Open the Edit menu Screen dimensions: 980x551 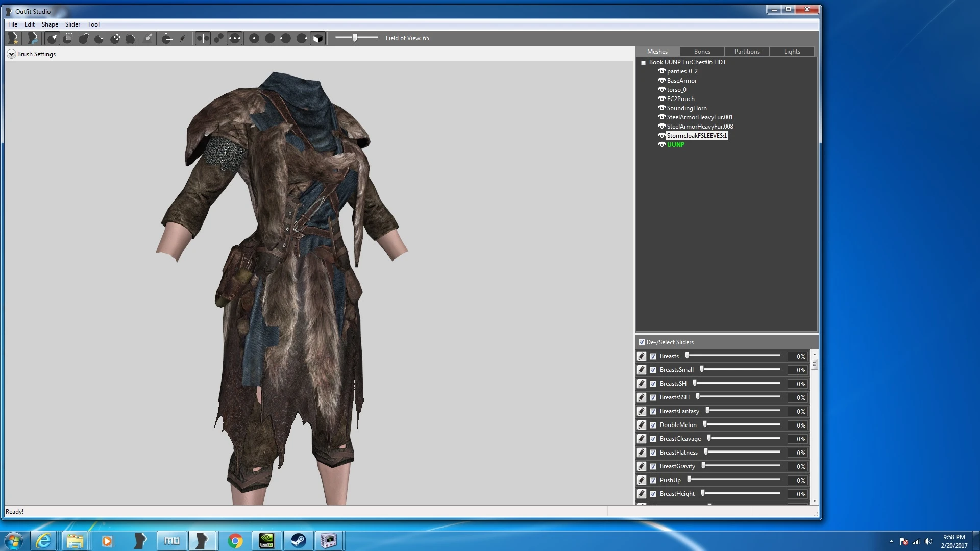coord(30,24)
